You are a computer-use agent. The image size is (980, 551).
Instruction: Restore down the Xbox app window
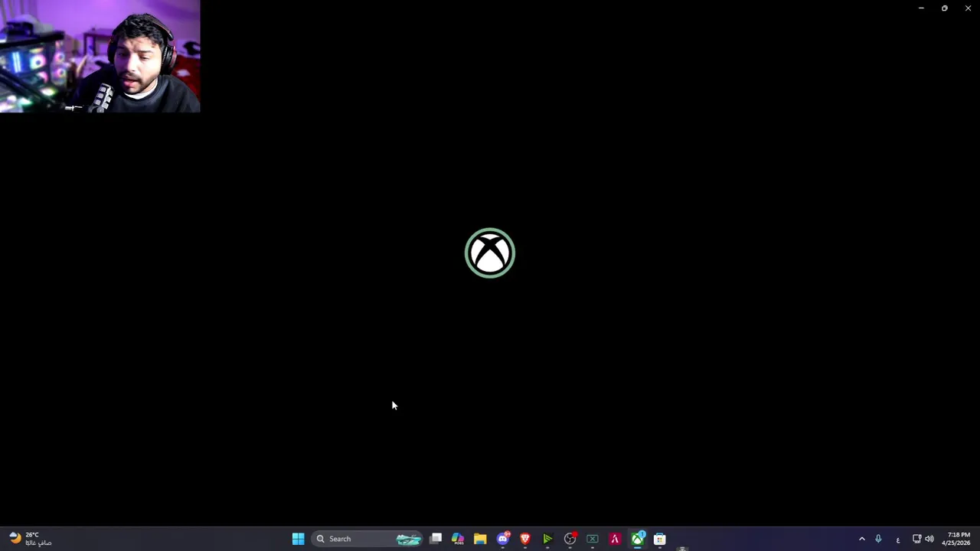point(945,8)
